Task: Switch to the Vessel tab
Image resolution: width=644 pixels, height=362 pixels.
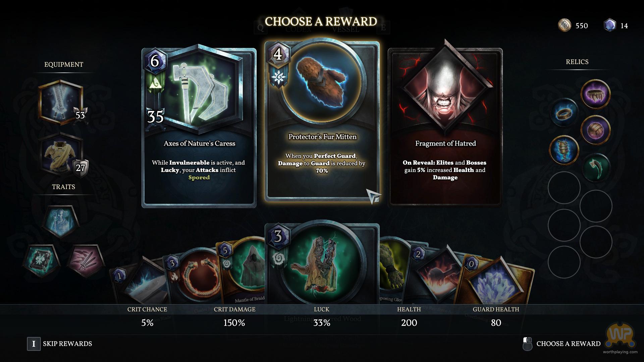Action: pos(345,29)
